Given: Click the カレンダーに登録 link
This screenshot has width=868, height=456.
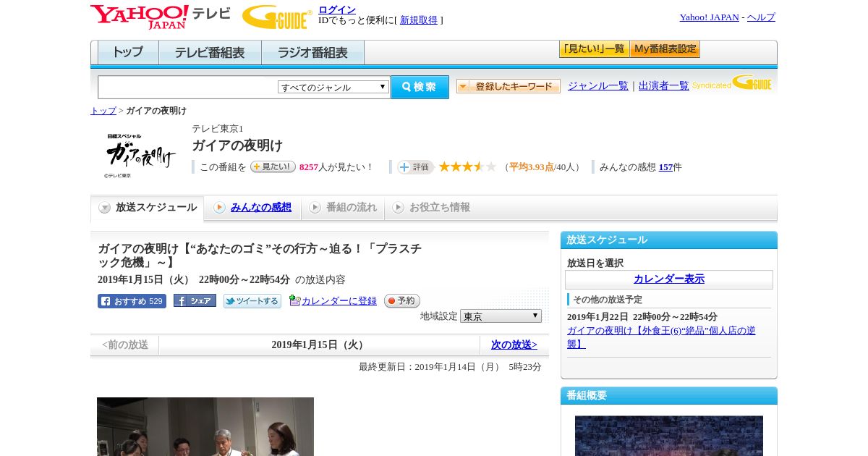Looking at the screenshot, I should click(339, 301).
